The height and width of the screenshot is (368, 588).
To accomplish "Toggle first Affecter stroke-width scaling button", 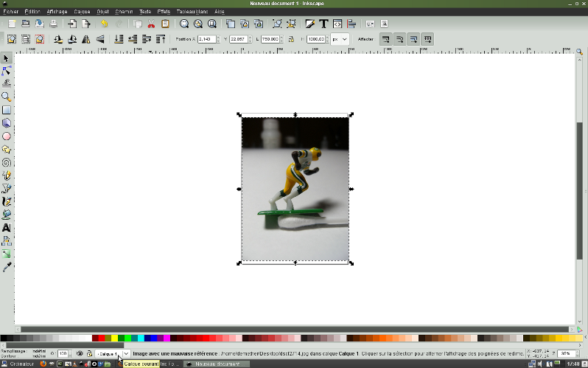I will click(386, 39).
